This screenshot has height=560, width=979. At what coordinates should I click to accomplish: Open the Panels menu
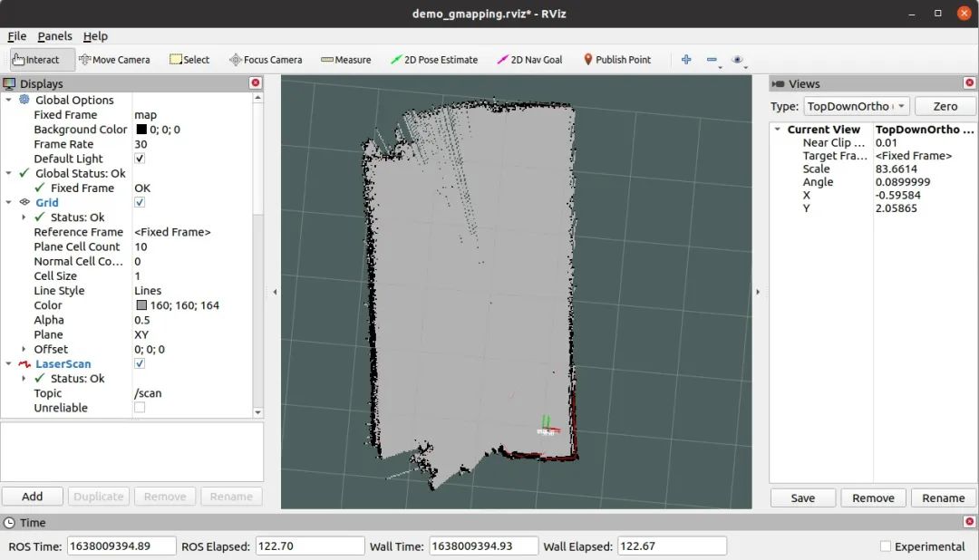tap(54, 36)
